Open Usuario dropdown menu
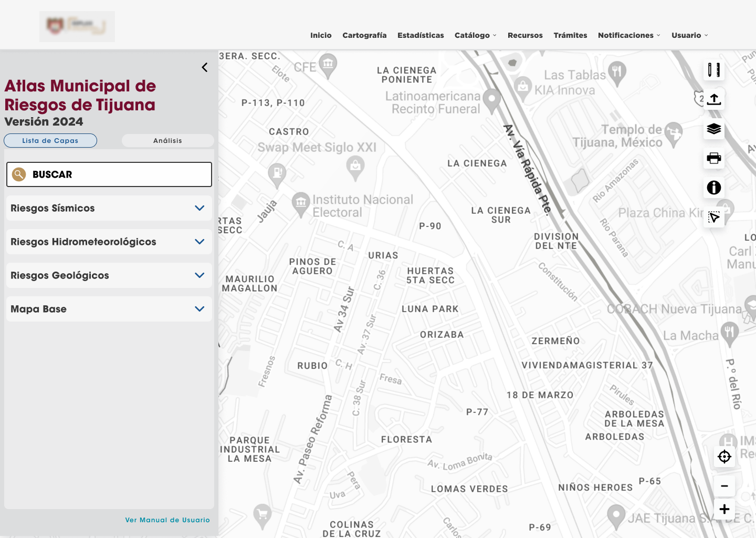The height and width of the screenshot is (538, 756). pyautogui.click(x=690, y=35)
